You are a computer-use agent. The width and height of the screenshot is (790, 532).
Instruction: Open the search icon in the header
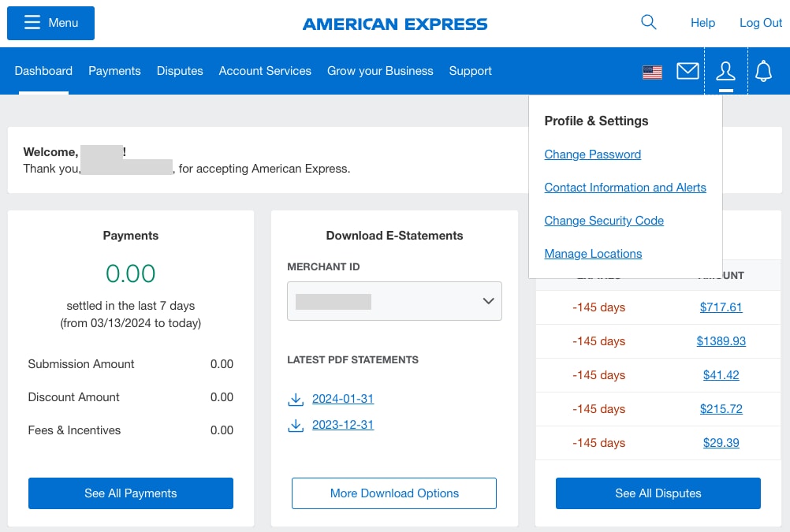pyautogui.click(x=648, y=22)
